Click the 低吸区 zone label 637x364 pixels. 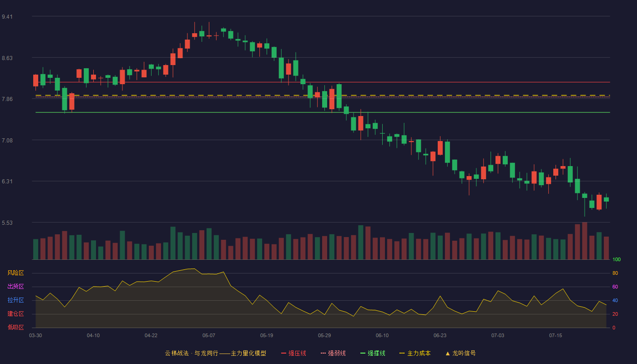[15, 327]
